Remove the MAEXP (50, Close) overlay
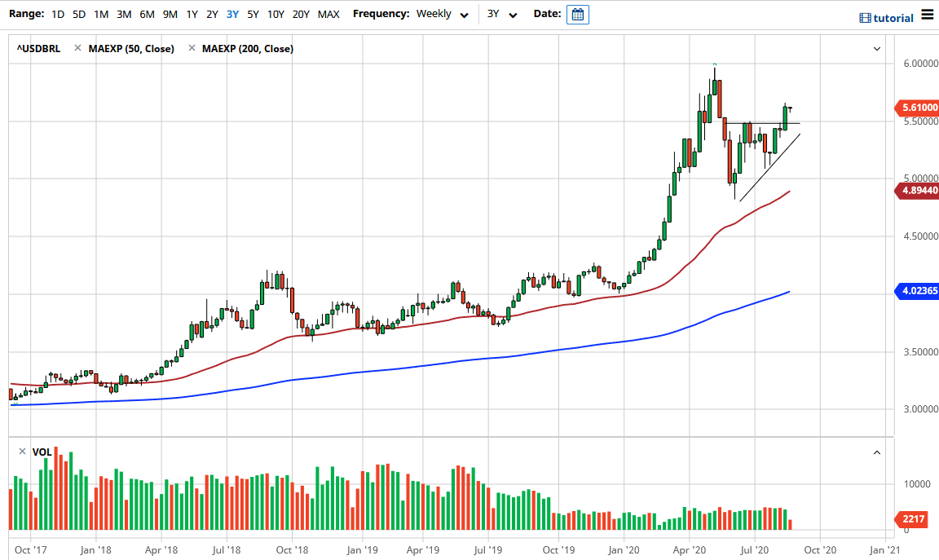The height and width of the screenshot is (560, 939). 78,48
